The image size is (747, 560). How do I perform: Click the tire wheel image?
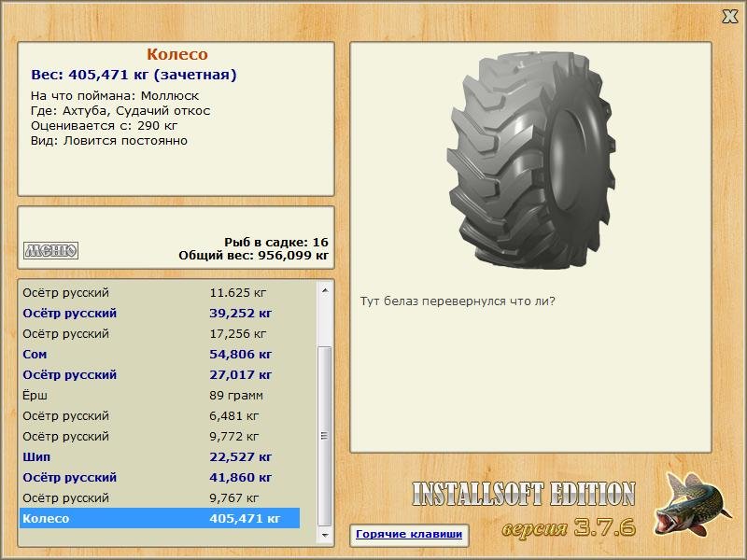pyautogui.click(x=530, y=161)
